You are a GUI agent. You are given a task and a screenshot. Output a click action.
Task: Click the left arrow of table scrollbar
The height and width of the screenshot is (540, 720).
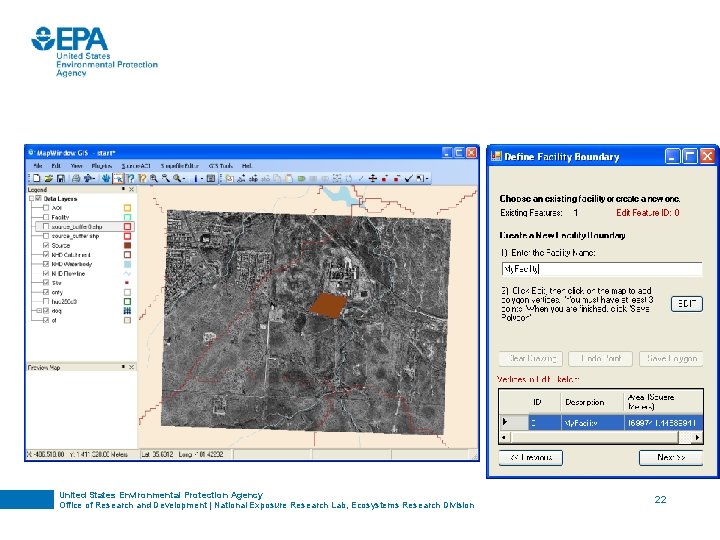(504, 438)
